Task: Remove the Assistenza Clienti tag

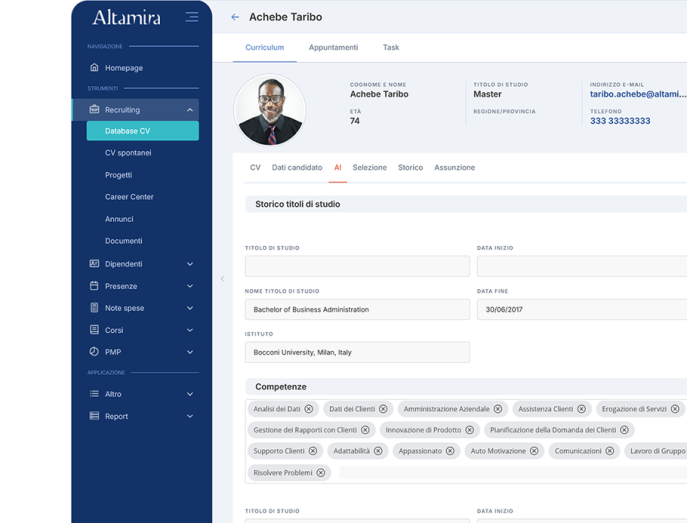Action: click(581, 409)
